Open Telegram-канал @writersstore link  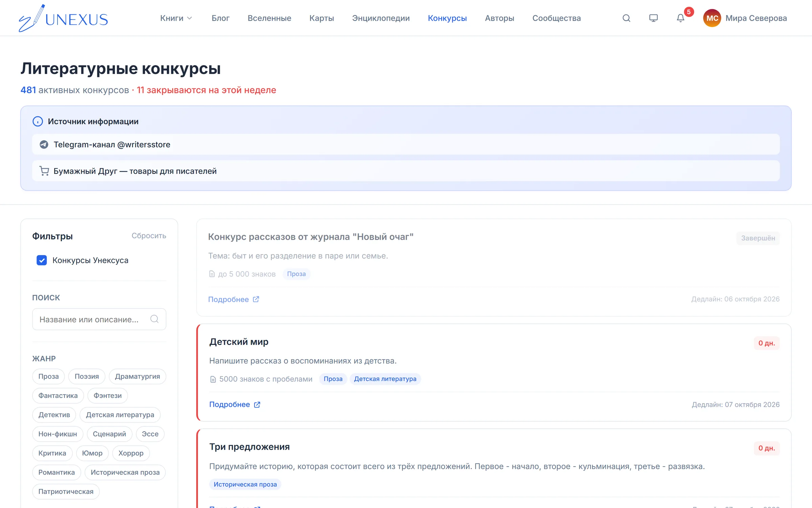(x=406, y=144)
